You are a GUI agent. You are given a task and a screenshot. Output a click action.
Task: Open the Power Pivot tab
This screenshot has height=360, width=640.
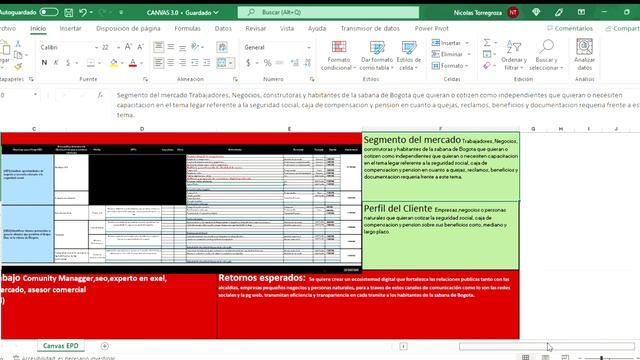tap(431, 29)
